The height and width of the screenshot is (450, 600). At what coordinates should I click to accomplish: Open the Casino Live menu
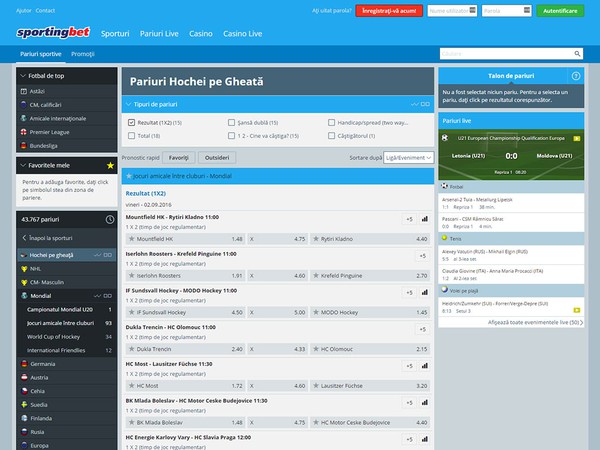(243, 34)
